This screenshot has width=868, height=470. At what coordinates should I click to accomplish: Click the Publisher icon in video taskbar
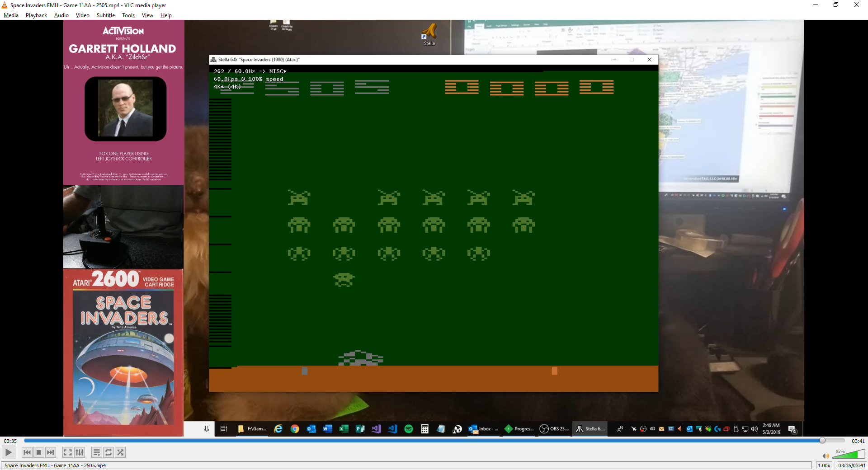[x=360, y=429]
